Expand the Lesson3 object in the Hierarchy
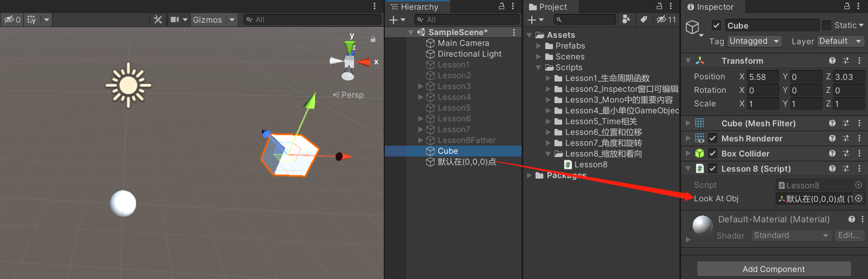Screen dimensions: 868x279 [420, 86]
